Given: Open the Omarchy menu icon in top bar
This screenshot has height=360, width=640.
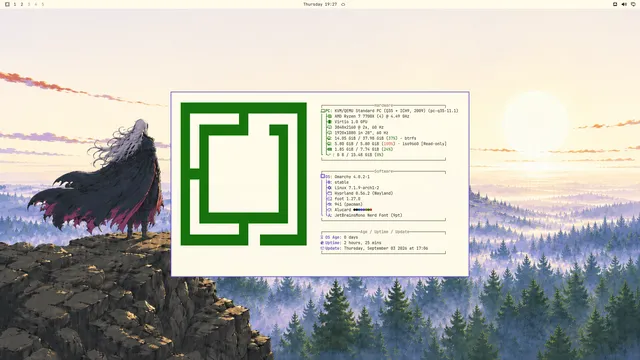Looking at the screenshot, I should click(x=7, y=4).
